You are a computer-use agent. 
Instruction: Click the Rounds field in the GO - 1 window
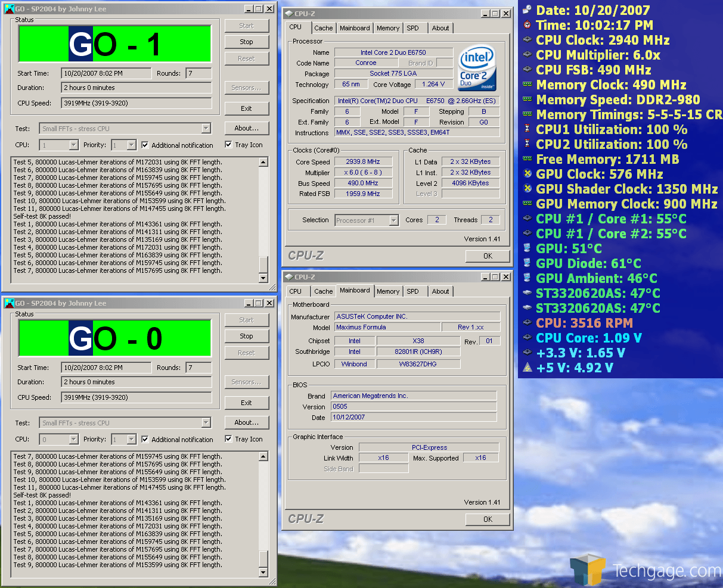[198, 73]
